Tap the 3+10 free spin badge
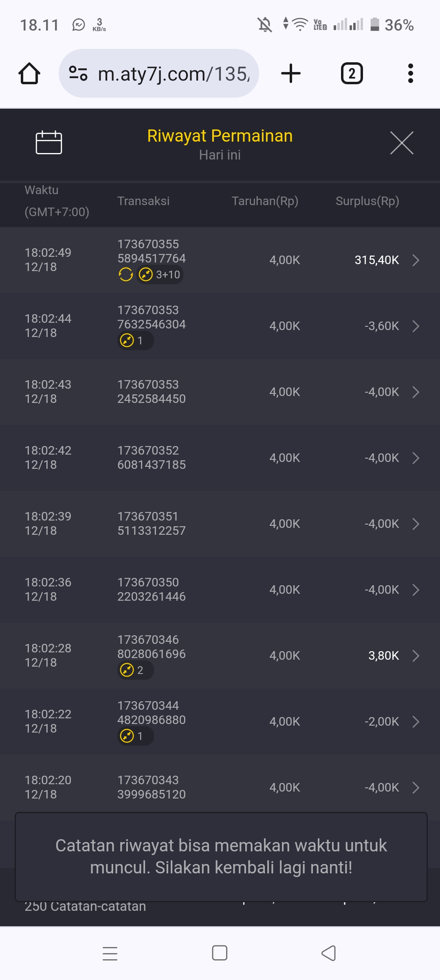440x980 pixels. pyautogui.click(x=160, y=275)
